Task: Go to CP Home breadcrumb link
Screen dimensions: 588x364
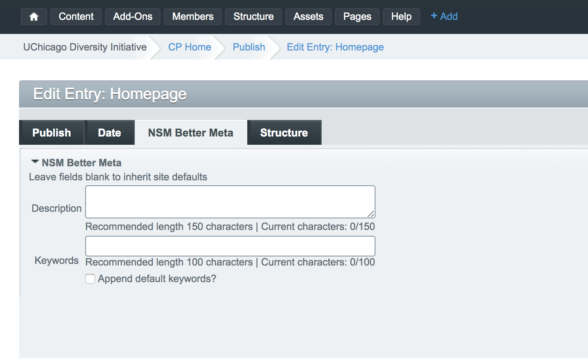Action: point(190,47)
